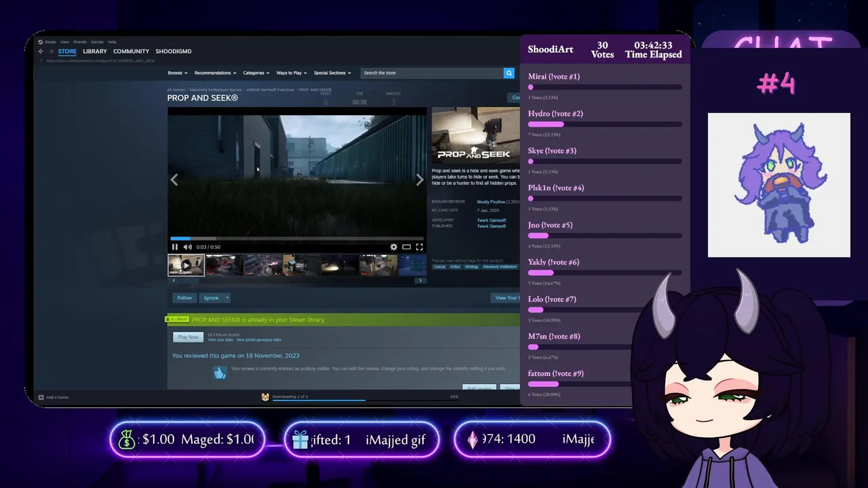Open the Twerk Games developer link
Screen dimensions: 868x488
(x=492, y=220)
